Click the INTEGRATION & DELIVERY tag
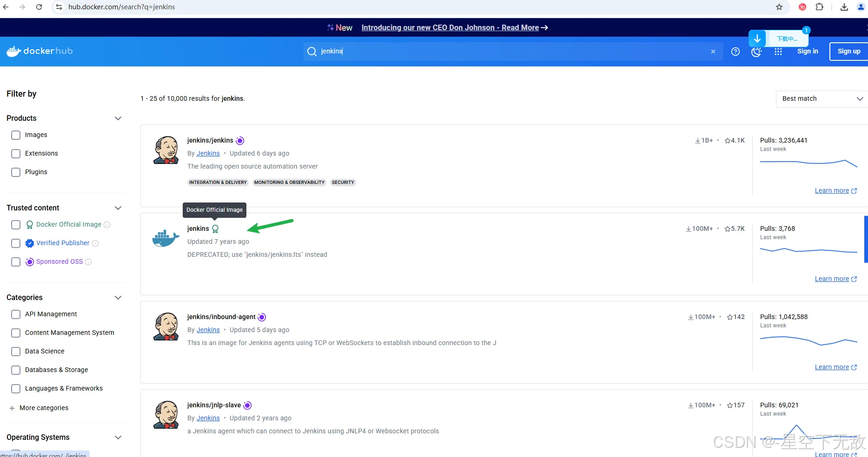868x457 pixels. click(x=218, y=183)
